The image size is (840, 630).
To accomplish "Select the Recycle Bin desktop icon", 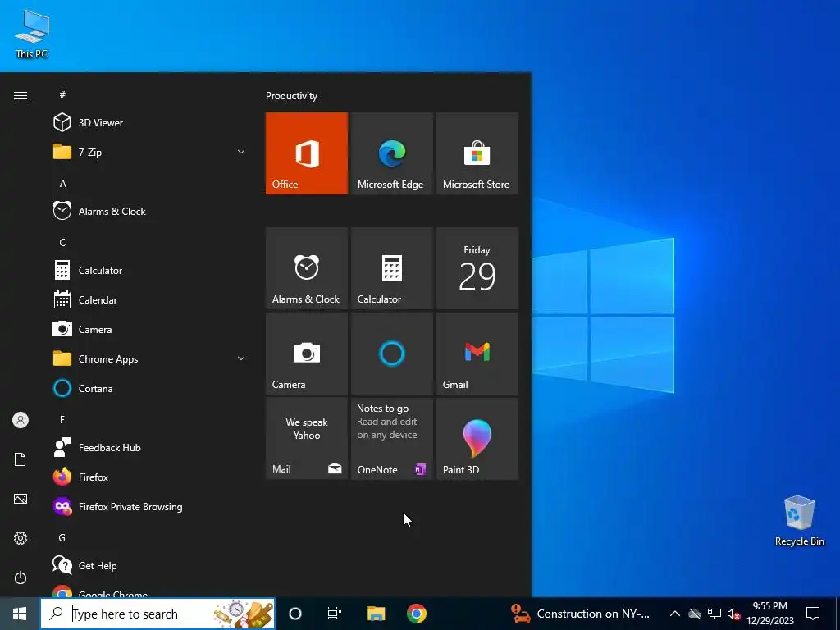I will pyautogui.click(x=799, y=521).
